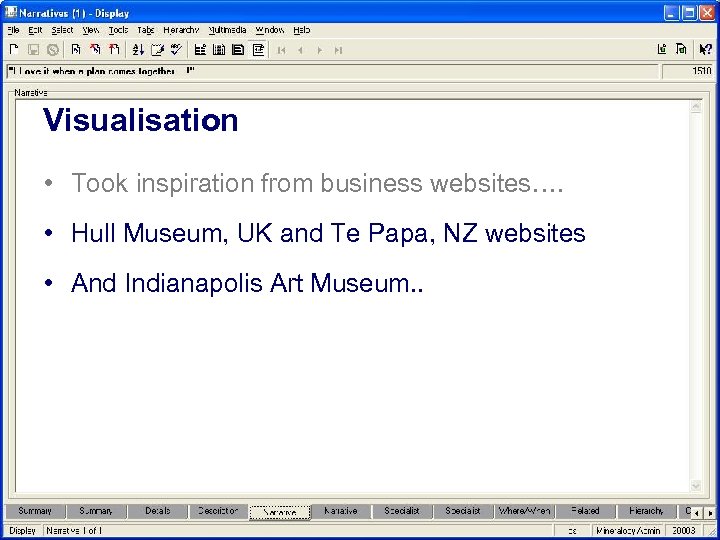Click the Visualisation heading in narrative
Screen dimensions: 720x540
tap(140, 120)
